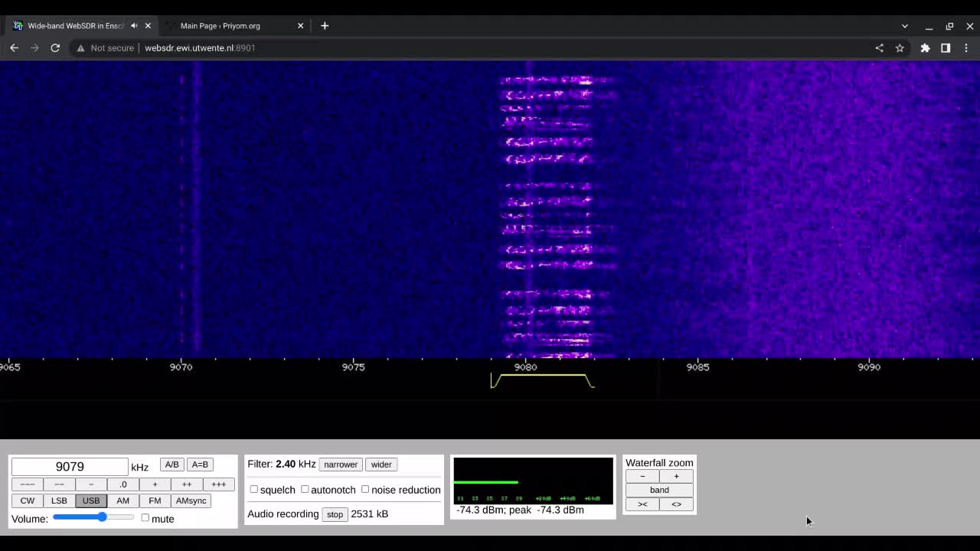980x551 pixels.
Task: Reload the WebSDR page
Action: tap(55, 47)
